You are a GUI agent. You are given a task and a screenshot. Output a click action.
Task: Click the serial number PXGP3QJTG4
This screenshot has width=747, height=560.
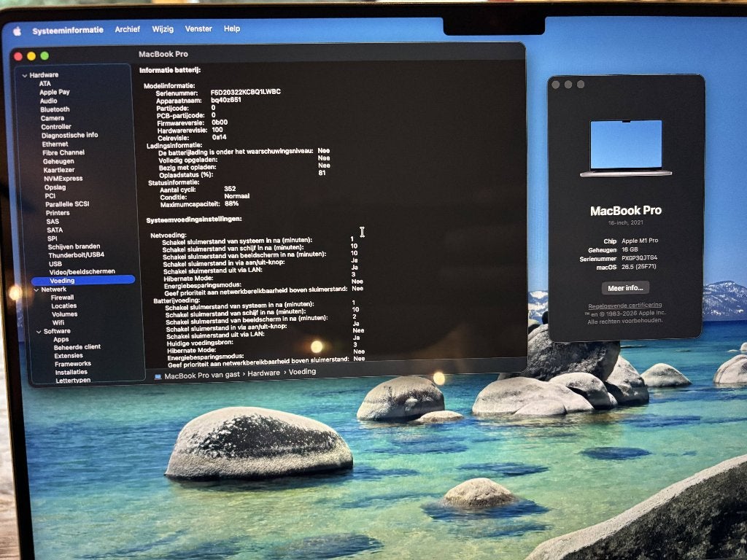(639, 258)
